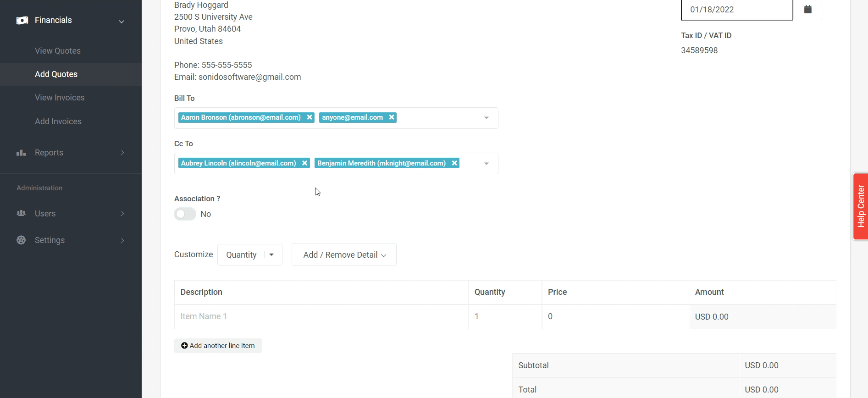
Task: Remove Aubrey Lincoln from Cc To
Action: (304, 163)
